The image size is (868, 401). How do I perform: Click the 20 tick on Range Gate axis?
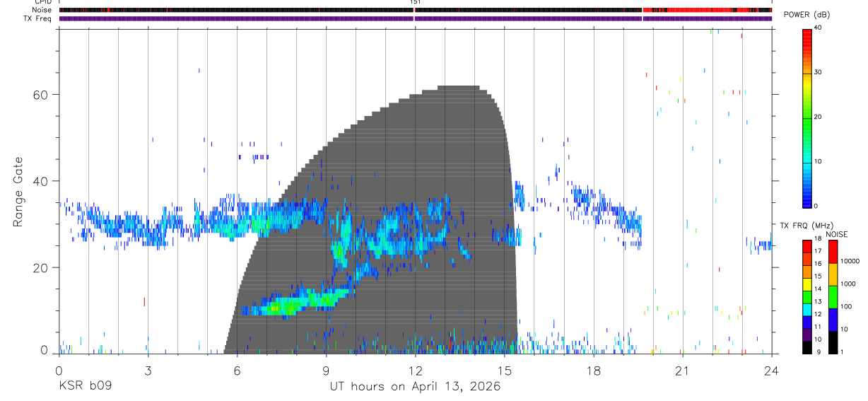point(42,268)
